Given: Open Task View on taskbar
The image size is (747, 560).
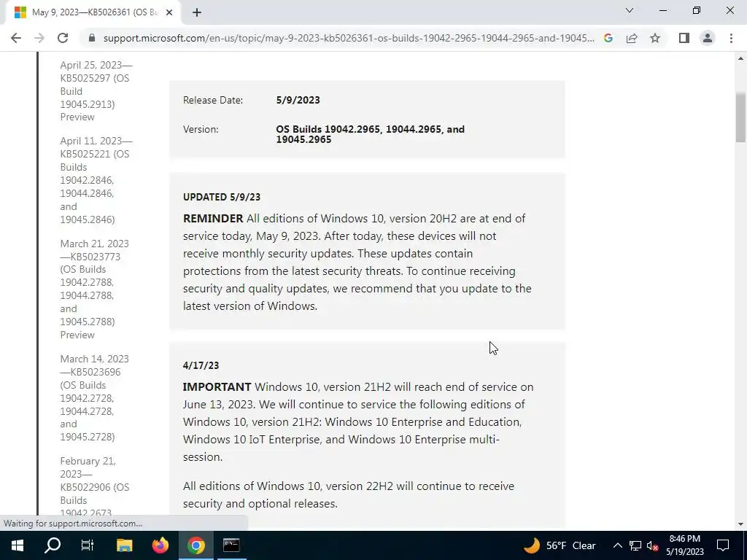Looking at the screenshot, I should (88, 545).
